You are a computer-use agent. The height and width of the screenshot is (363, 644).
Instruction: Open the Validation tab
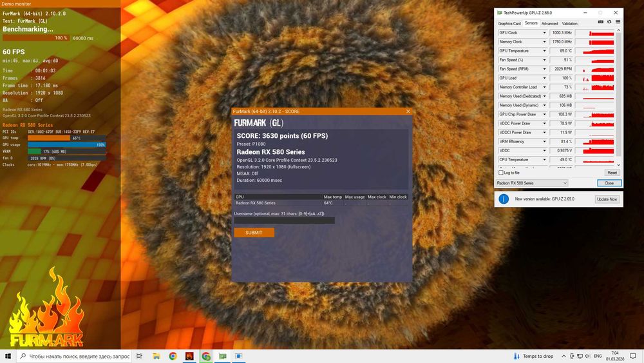[x=570, y=24]
